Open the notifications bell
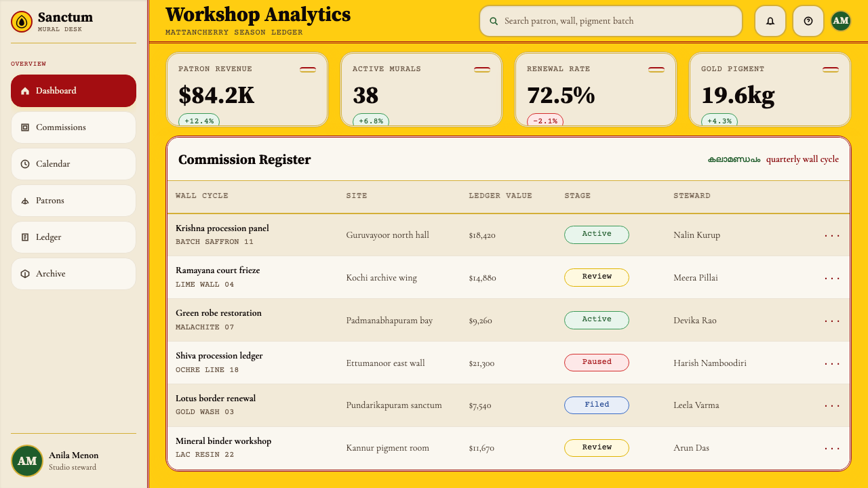The width and height of the screenshot is (868, 488). (x=770, y=21)
